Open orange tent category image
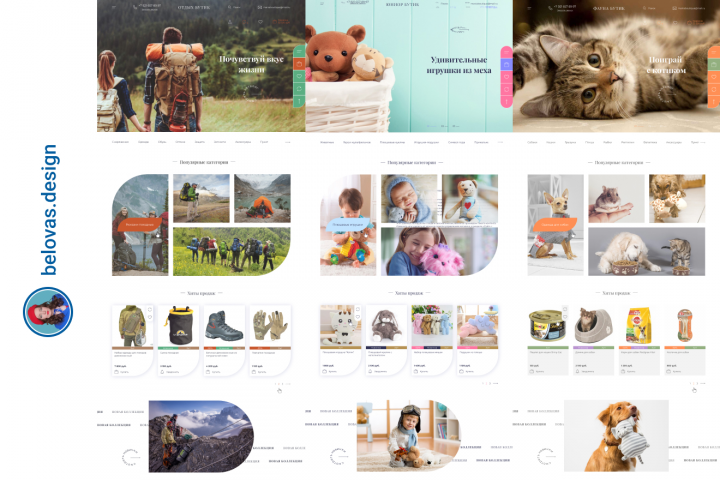The width and height of the screenshot is (720, 480). coord(262,198)
